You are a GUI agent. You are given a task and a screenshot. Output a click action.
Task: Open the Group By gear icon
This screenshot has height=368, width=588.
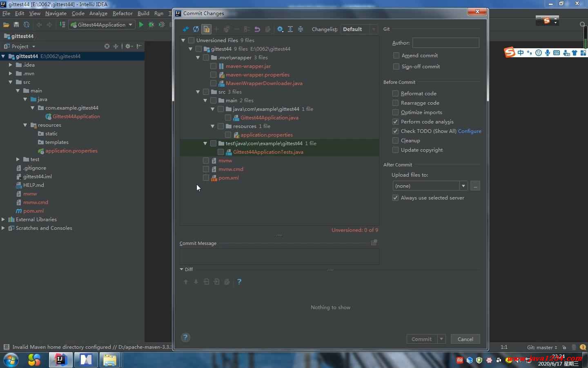tap(280, 29)
